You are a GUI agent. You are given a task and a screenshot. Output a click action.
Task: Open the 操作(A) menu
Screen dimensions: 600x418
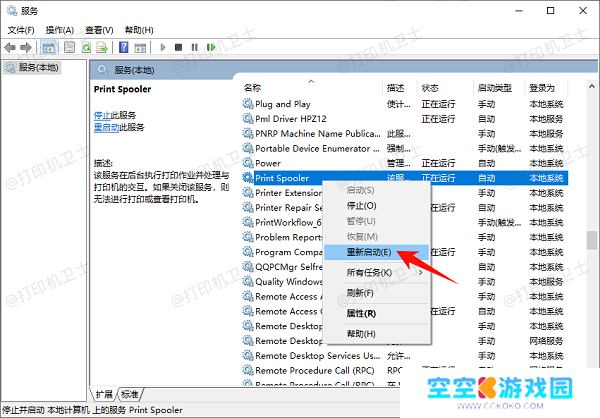click(60, 30)
